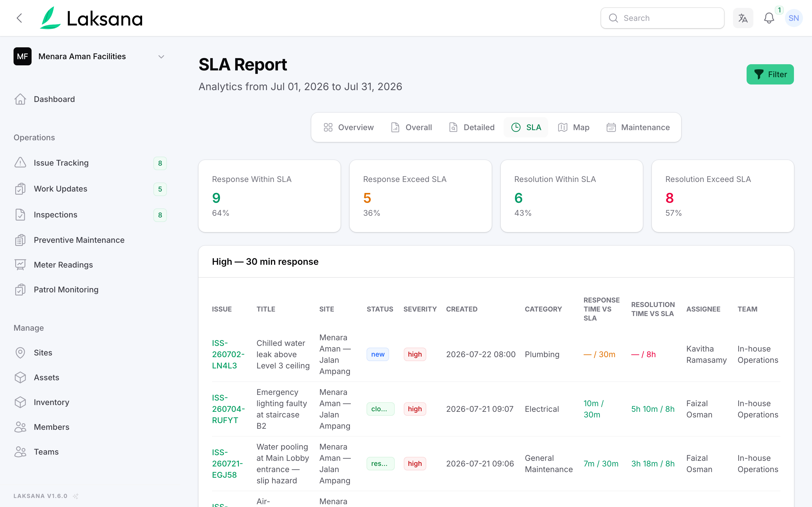This screenshot has height=507, width=812.
Task: Open Inventory box icon item
Action: click(x=21, y=403)
